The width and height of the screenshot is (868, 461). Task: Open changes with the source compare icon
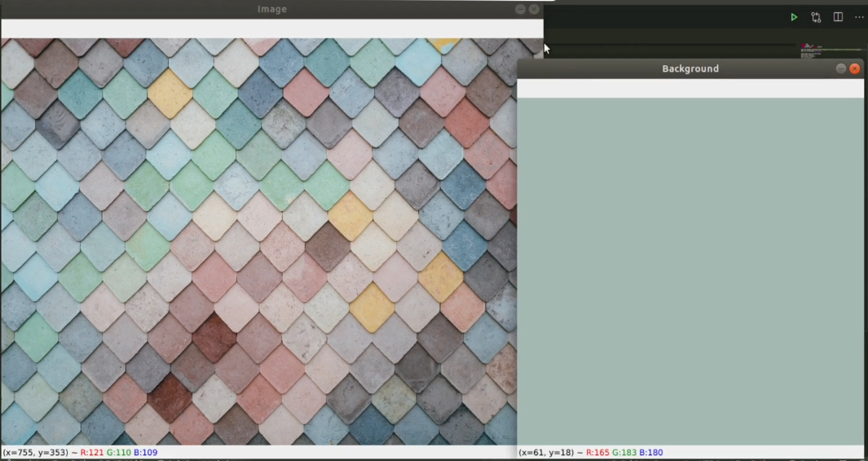816,18
